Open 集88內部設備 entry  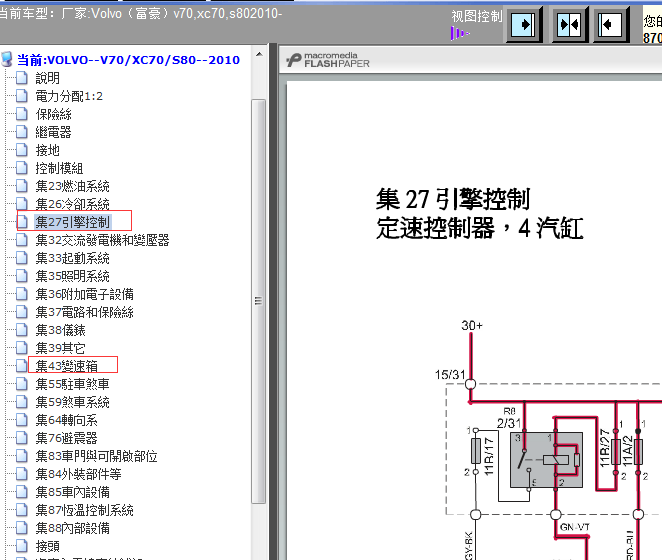point(72,528)
